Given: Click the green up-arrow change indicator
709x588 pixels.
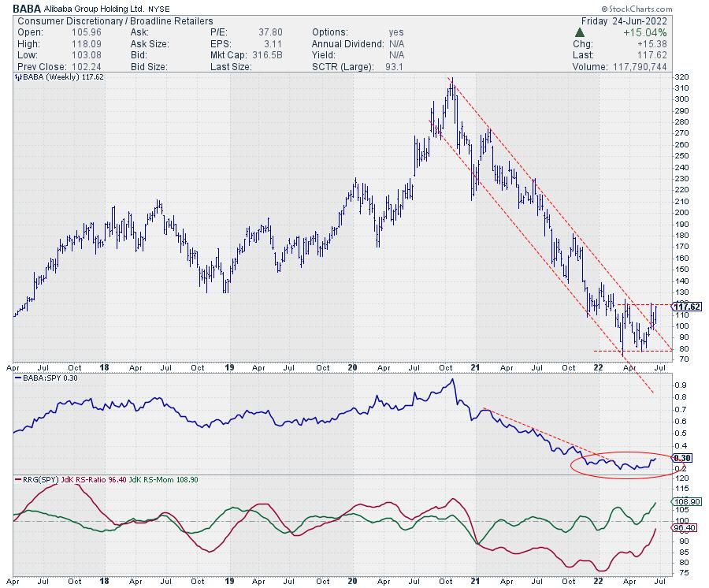Looking at the screenshot, I should [579, 32].
